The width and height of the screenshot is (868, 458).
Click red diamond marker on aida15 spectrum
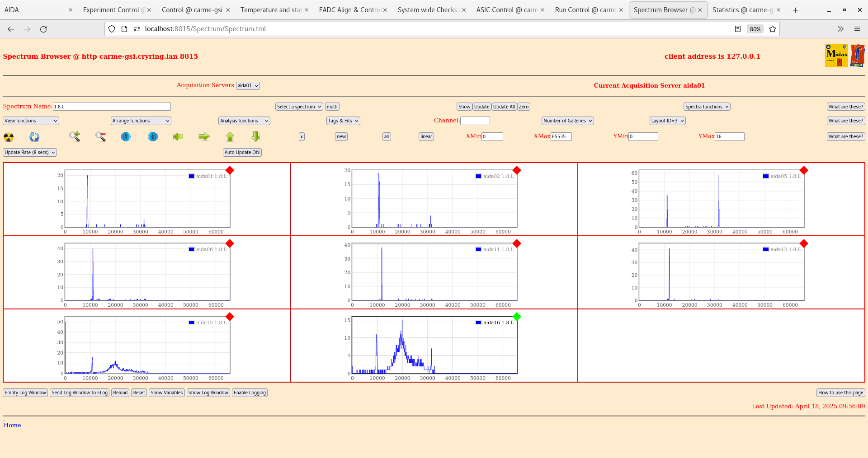click(x=230, y=317)
